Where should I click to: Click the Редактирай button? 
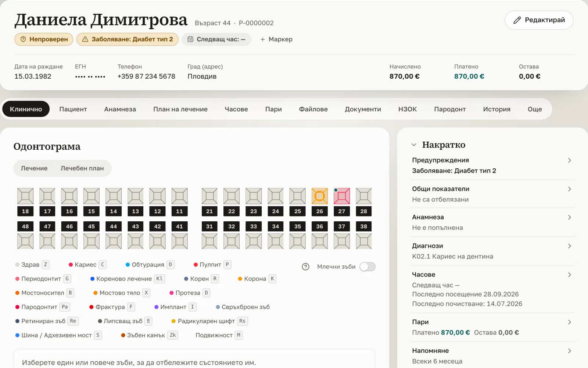click(x=539, y=20)
